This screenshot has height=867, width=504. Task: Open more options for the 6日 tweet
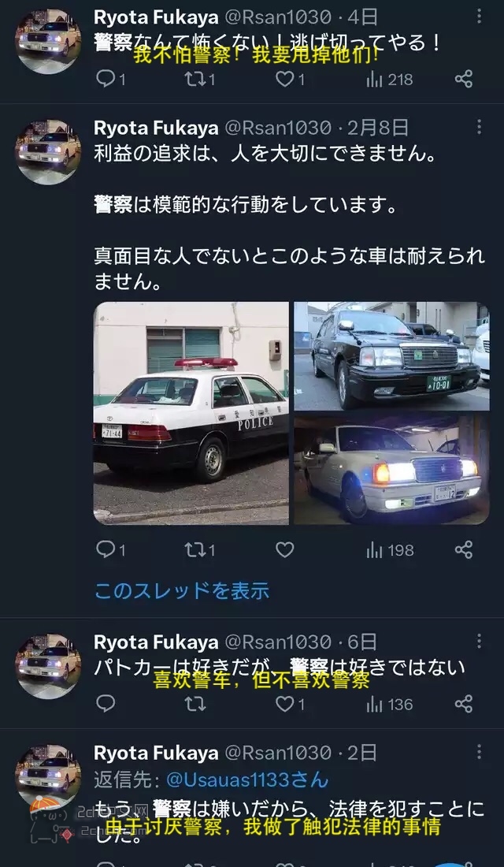coord(479,642)
